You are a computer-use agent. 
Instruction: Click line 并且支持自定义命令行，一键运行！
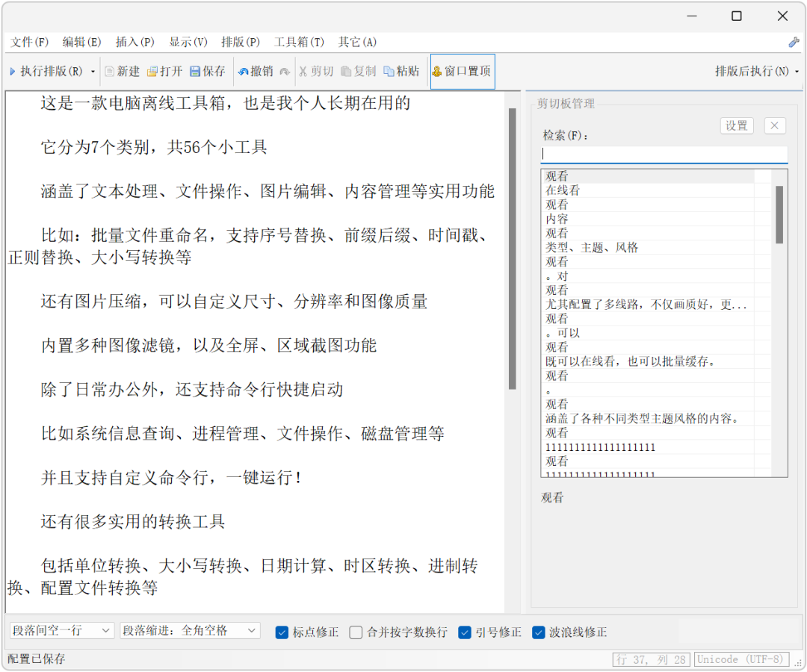[x=173, y=478]
